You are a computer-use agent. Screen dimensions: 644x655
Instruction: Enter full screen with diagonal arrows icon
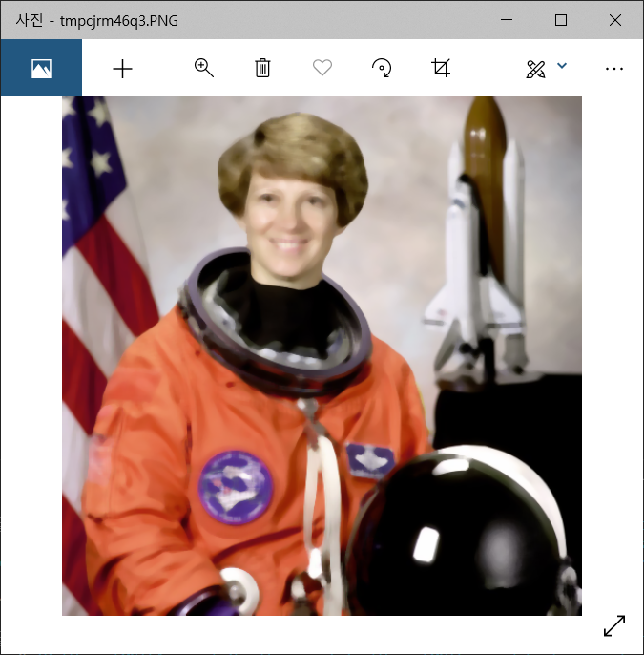[614, 625]
